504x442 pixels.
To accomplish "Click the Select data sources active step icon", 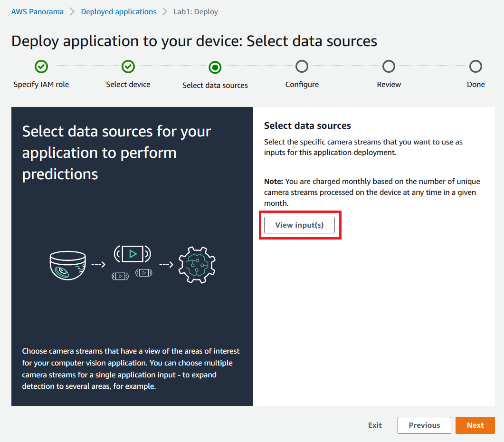I will (x=215, y=67).
